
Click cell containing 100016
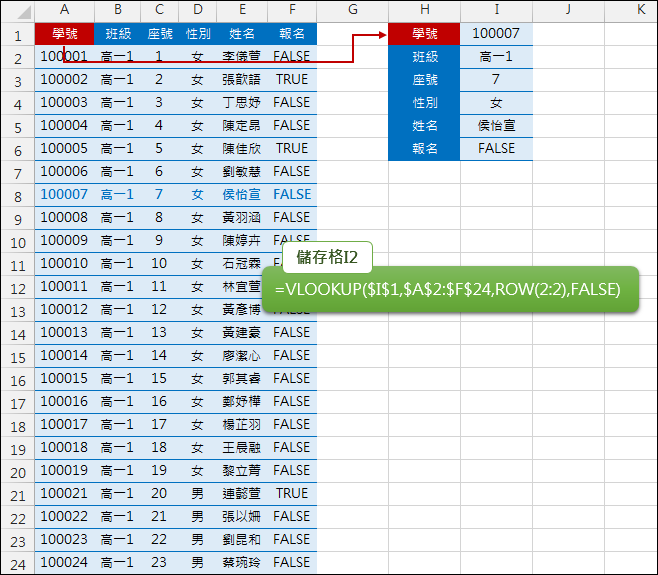[x=64, y=402]
